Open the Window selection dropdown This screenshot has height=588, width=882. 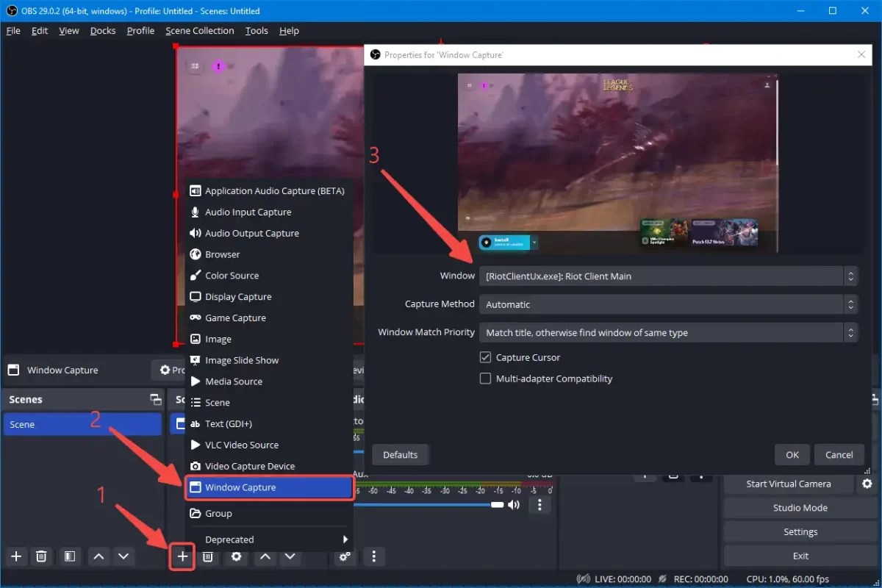click(665, 276)
